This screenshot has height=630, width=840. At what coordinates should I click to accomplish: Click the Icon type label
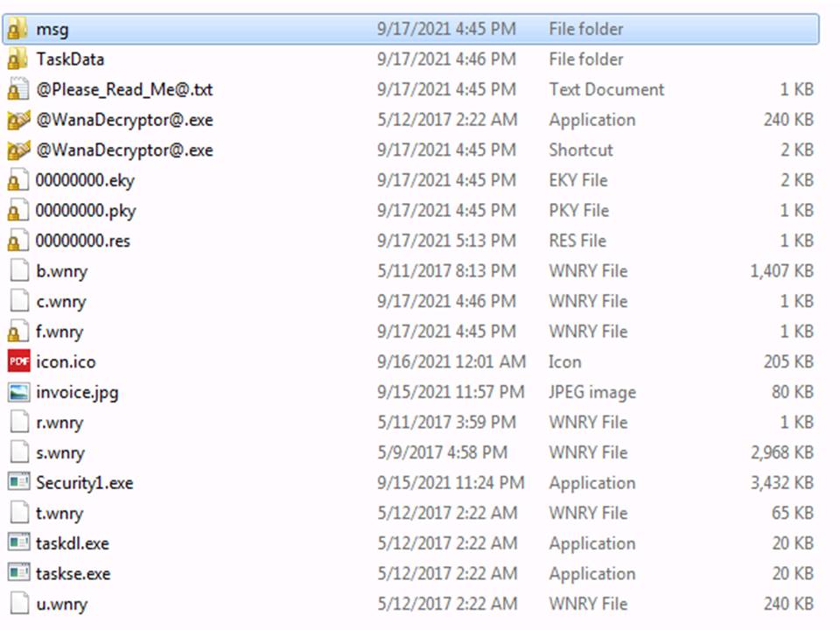564,361
